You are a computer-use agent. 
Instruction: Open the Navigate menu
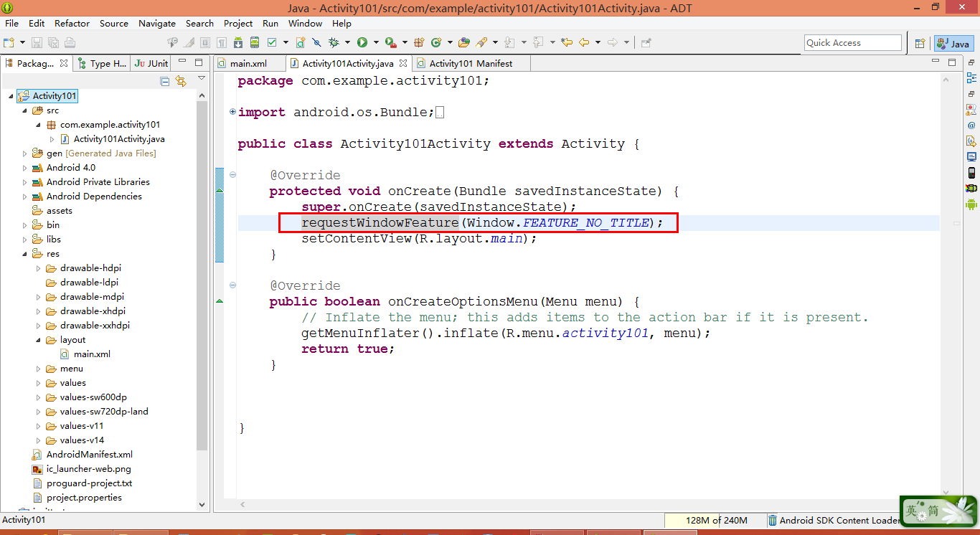(x=157, y=23)
